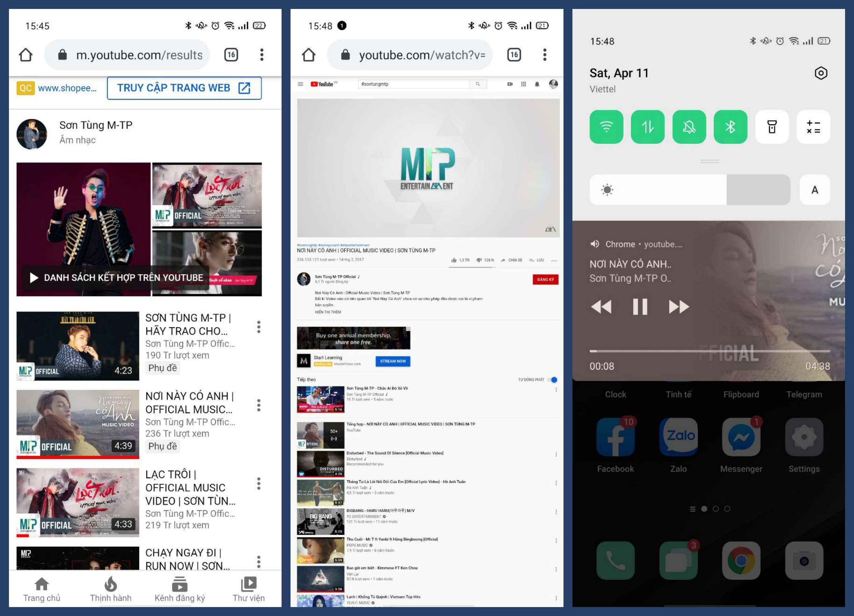Open notification shade settings hexagon icon

pos(821,73)
